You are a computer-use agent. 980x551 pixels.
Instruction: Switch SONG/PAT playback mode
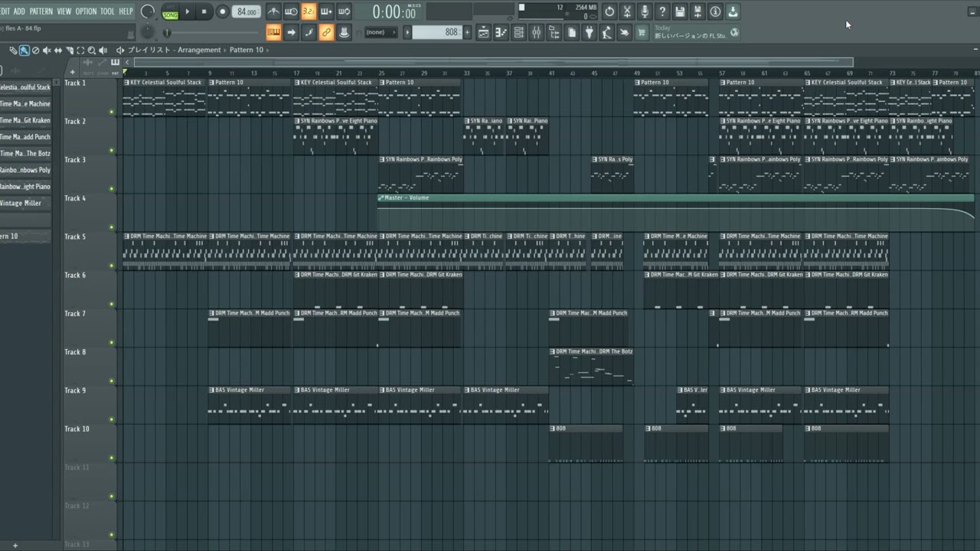click(x=170, y=11)
